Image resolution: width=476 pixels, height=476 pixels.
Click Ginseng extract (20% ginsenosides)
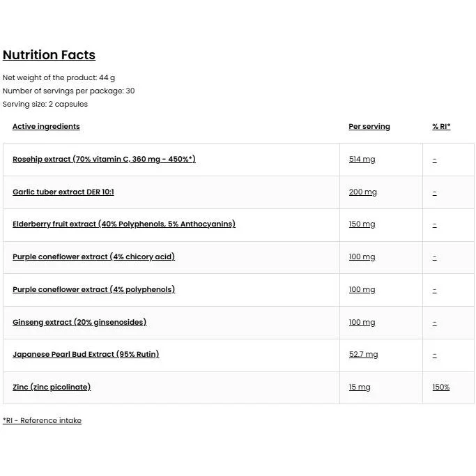[79, 322]
